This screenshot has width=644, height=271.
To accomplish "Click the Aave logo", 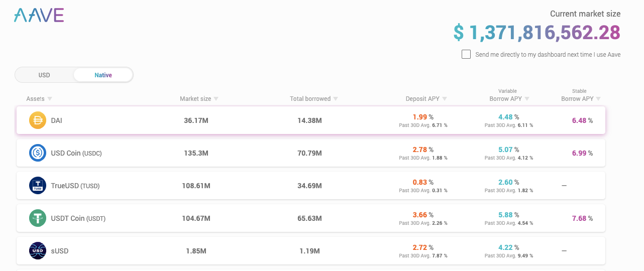I will click(39, 16).
